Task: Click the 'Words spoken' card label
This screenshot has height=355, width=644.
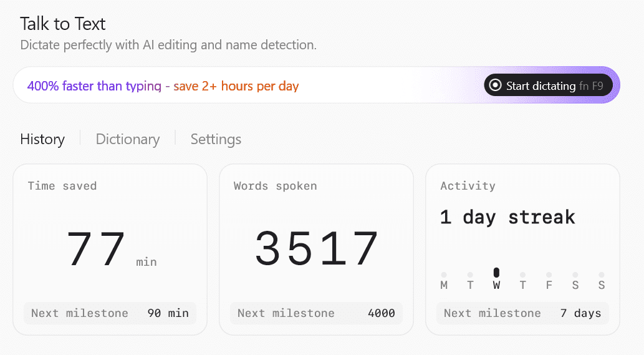Action: click(x=275, y=186)
